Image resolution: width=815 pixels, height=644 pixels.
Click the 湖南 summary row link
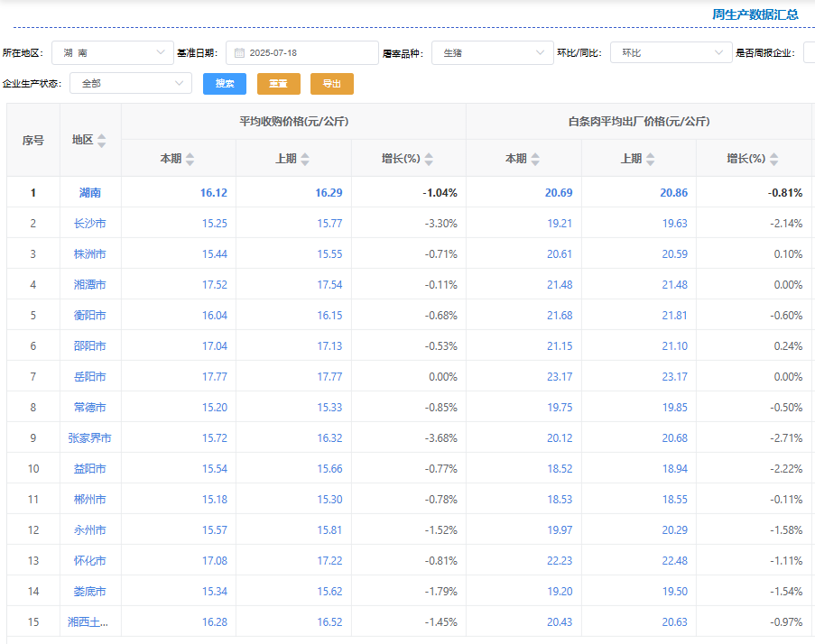(90, 192)
